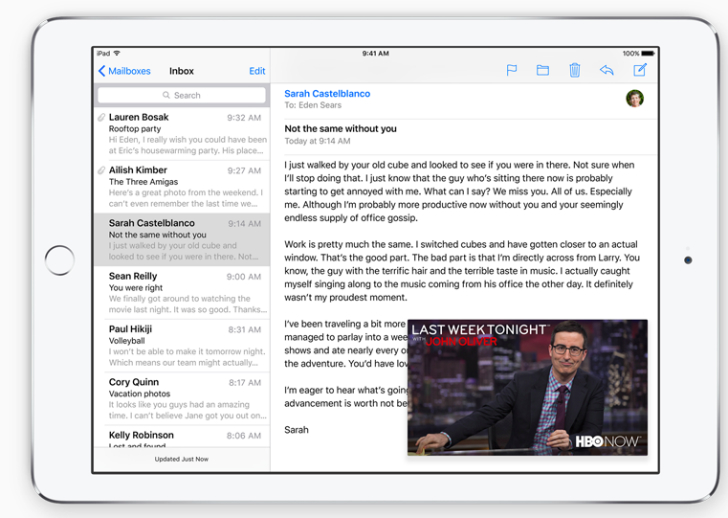The height and width of the screenshot is (518, 728).
Task: Open Kelly Robinson email
Action: (x=182, y=437)
